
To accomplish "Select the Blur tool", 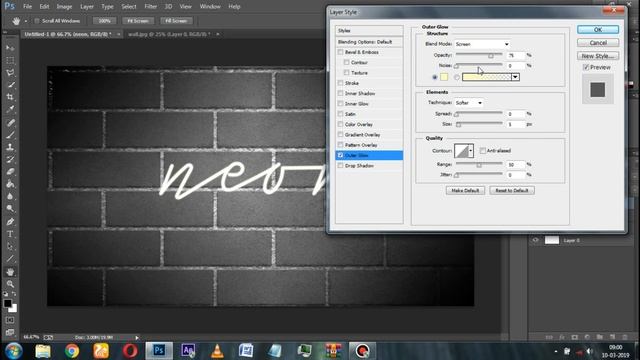I will click(10, 196).
